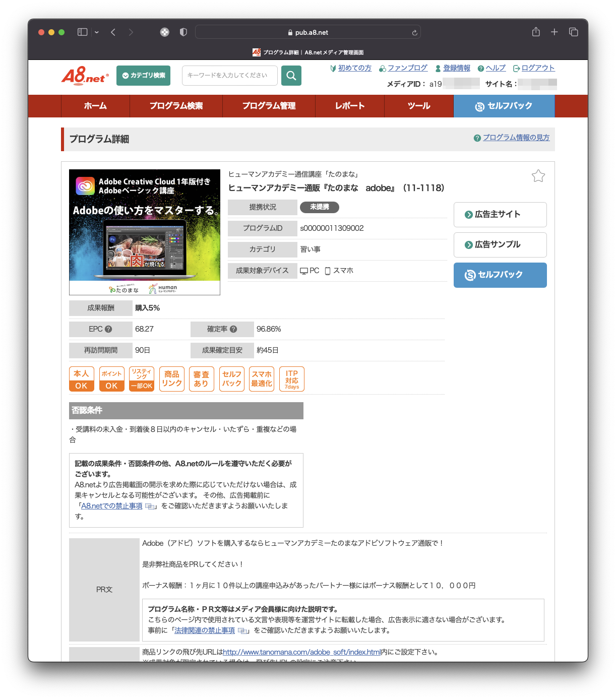616x699 pixels.
Task: Open the ツール menu tab
Action: (x=419, y=106)
